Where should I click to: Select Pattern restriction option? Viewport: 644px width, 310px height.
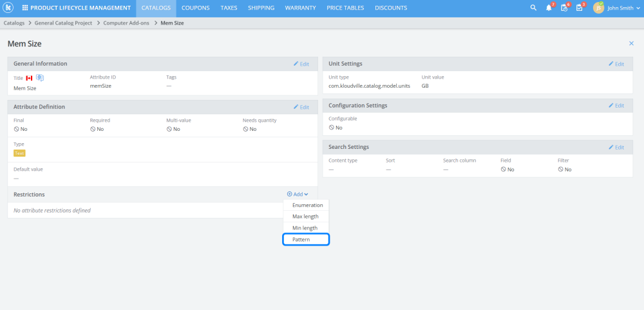306,239
